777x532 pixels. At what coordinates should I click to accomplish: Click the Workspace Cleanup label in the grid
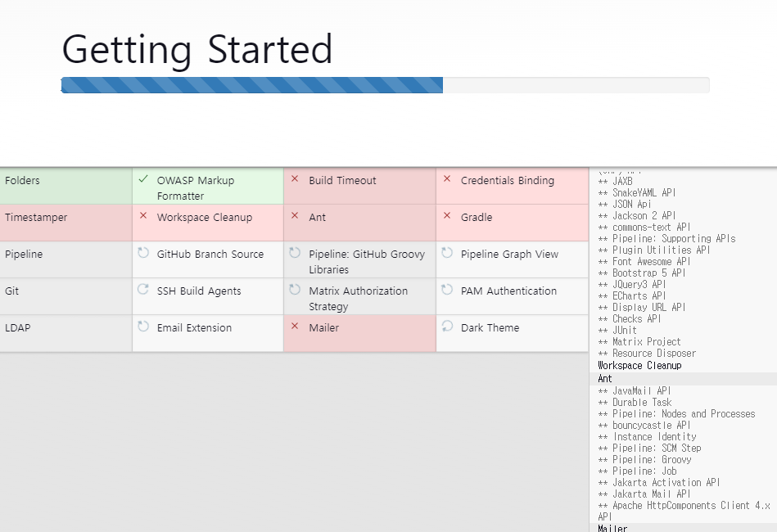pyautogui.click(x=205, y=218)
